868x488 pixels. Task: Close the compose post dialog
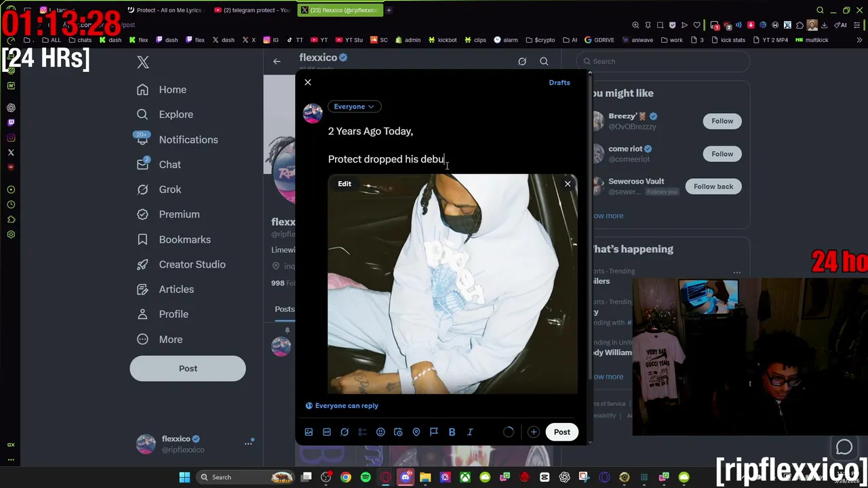308,82
